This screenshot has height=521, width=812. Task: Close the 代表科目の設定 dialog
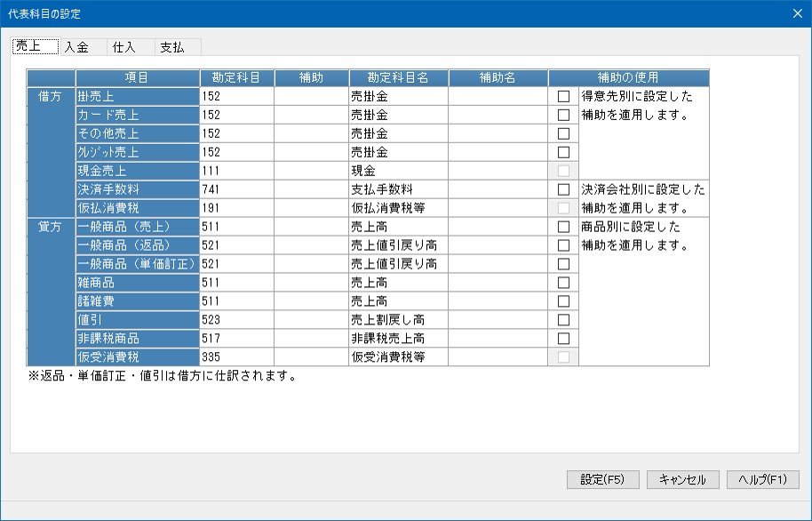click(x=796, y=13)
